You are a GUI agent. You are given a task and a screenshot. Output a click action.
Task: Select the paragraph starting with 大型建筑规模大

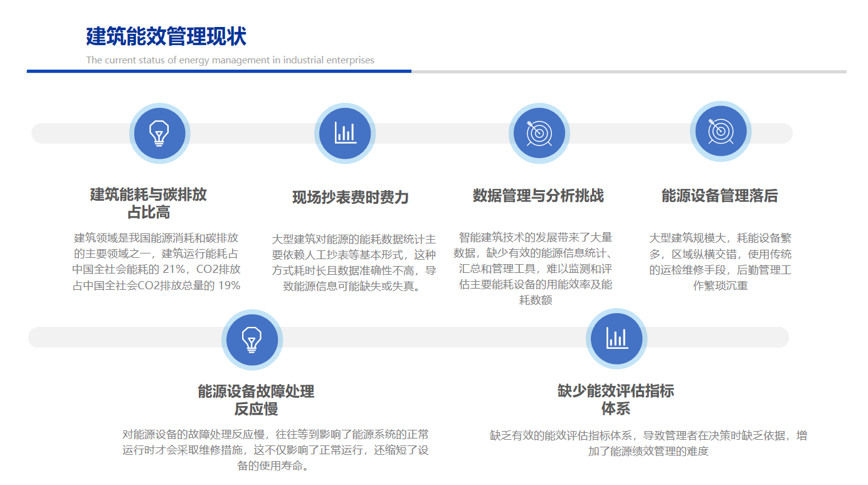coord(720,262)
